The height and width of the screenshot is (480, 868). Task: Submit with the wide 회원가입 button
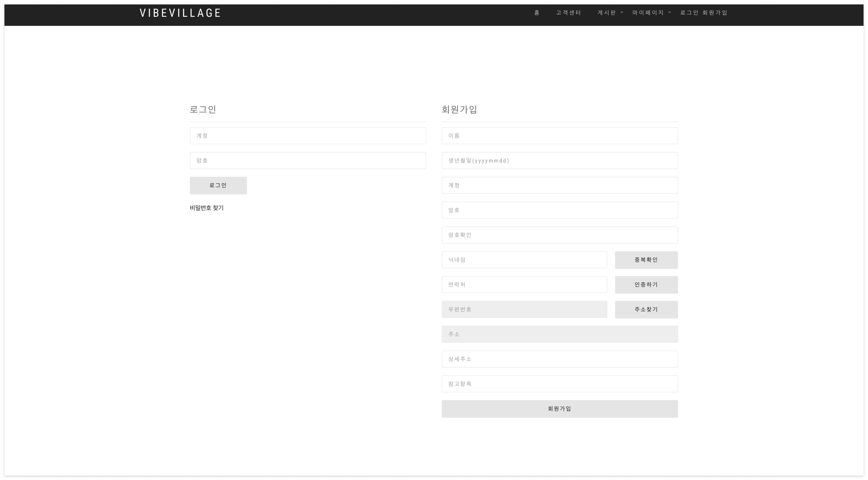tap(559, 409)
